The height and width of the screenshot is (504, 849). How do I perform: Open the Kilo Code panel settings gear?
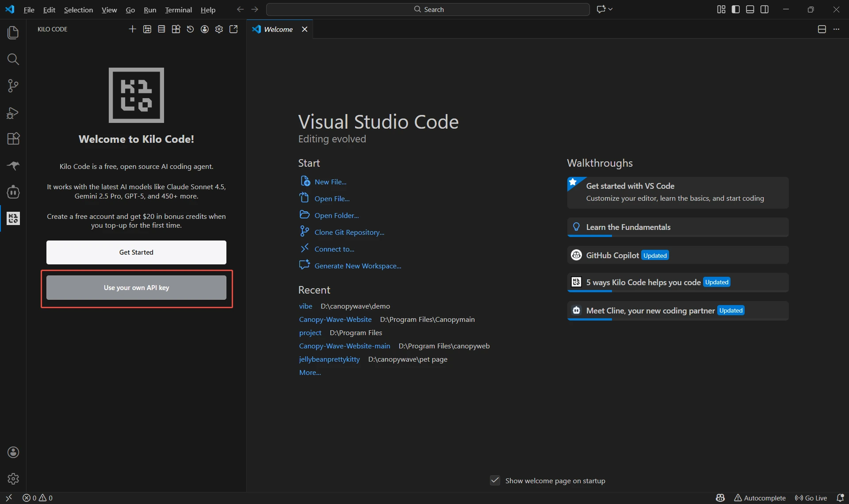coord(219,29)
